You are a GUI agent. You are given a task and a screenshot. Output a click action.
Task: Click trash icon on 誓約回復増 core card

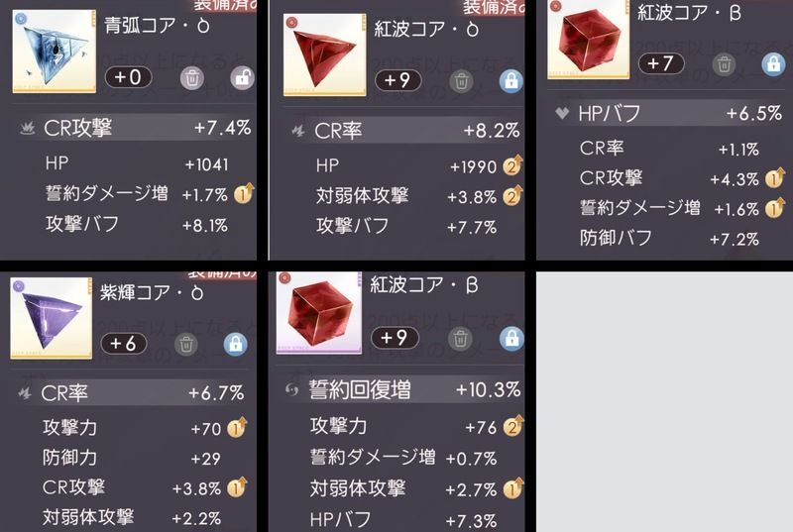pyautogui.click(x=460, y=339)
